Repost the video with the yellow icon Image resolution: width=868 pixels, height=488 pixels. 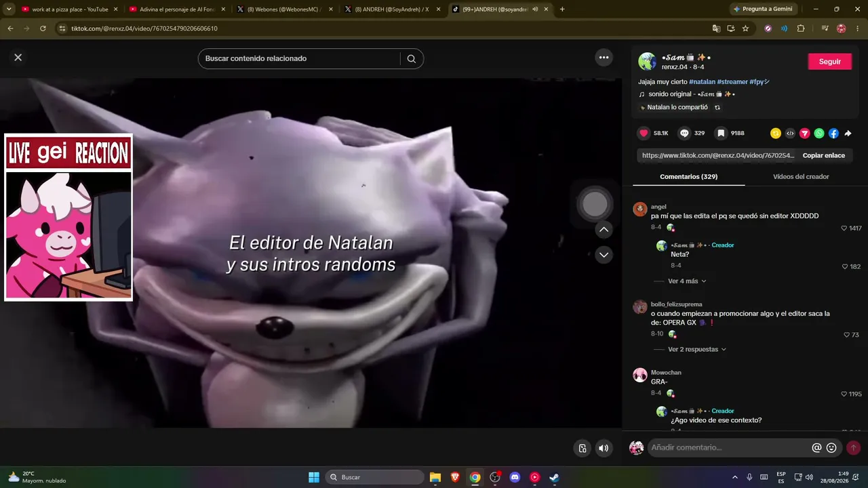tap(776, 134)
